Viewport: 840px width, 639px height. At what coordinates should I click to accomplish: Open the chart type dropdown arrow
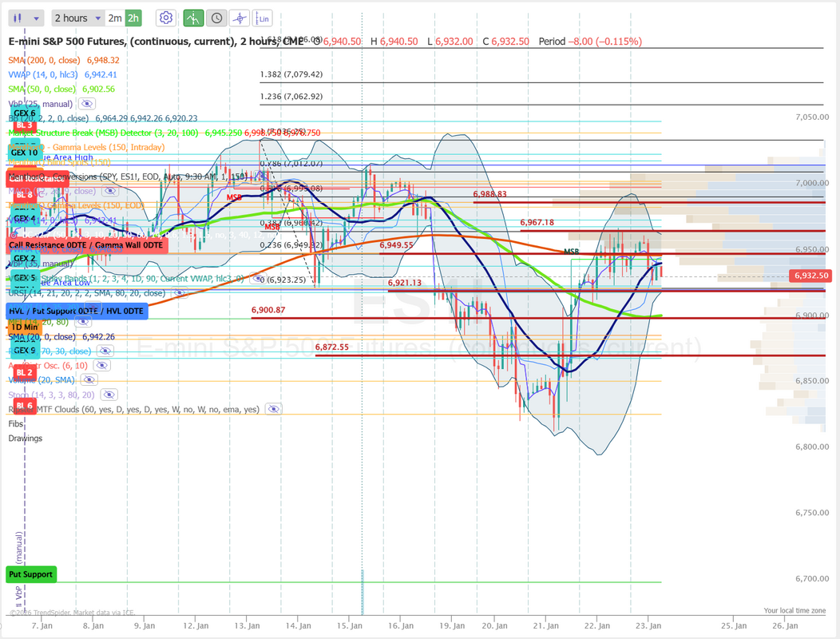[x=38, y=18]
